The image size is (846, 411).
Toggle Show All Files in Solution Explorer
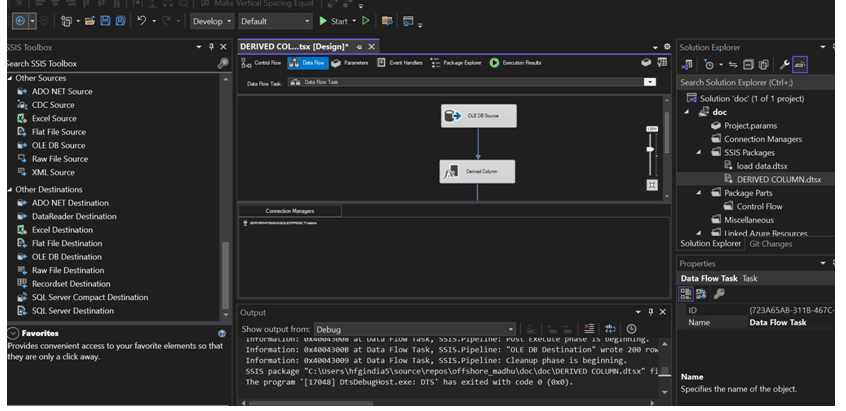pyautogui.click(x=763, y=65)
